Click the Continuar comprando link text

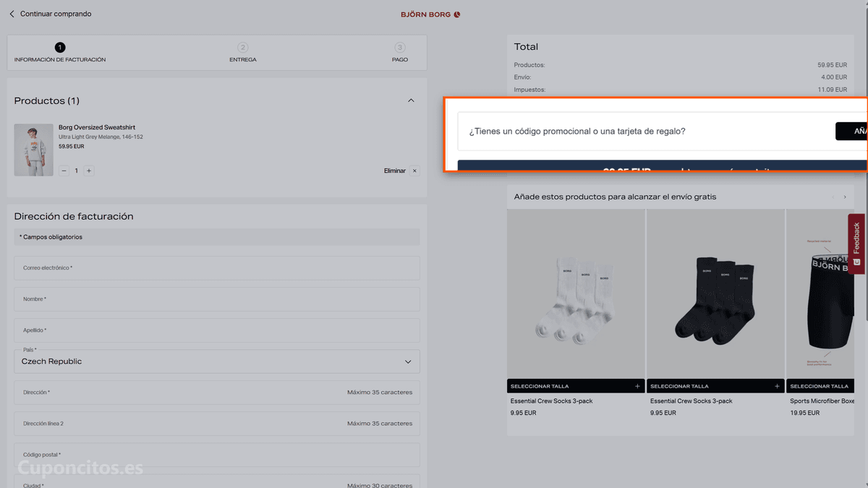click(56, 14)
